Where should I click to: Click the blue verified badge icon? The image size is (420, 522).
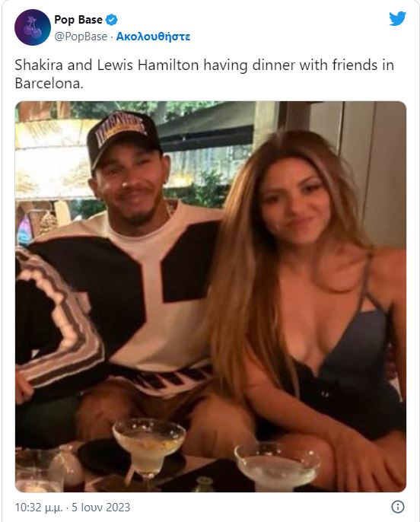pyautogui.click(x=112, y=20)
